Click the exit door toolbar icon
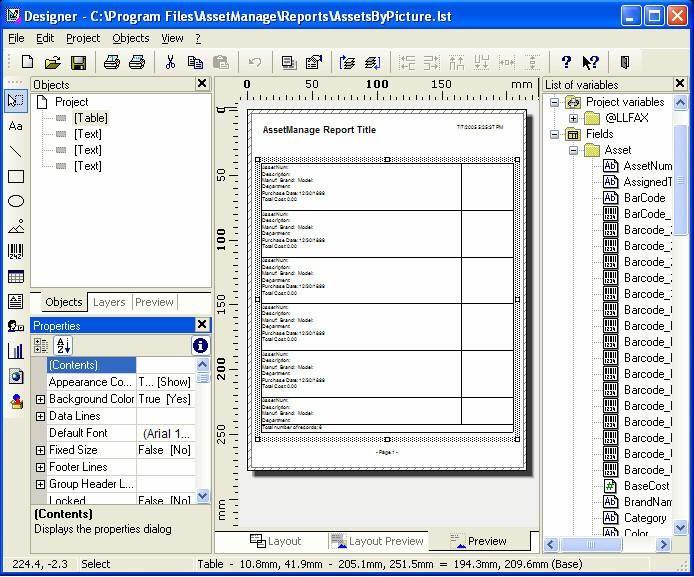Image resolution: width=694 pixels, height=577 pixels. coord(625,62)
